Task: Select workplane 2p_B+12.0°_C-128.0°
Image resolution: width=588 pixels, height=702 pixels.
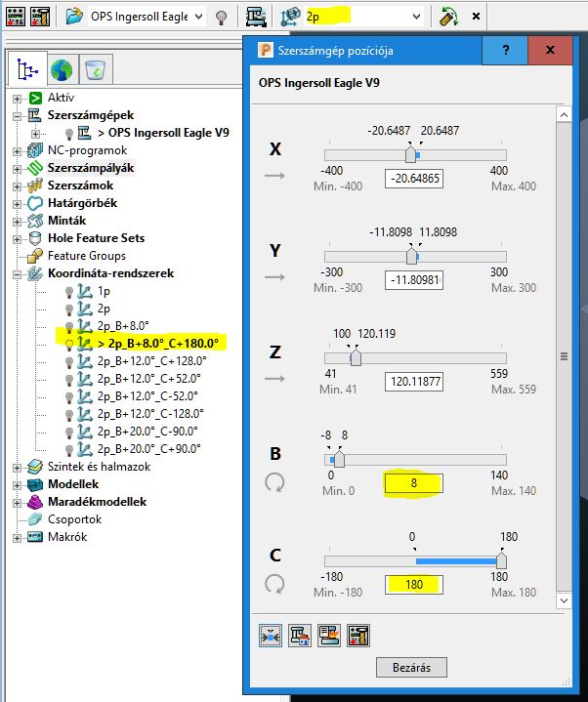Action: tap(150, 414)
